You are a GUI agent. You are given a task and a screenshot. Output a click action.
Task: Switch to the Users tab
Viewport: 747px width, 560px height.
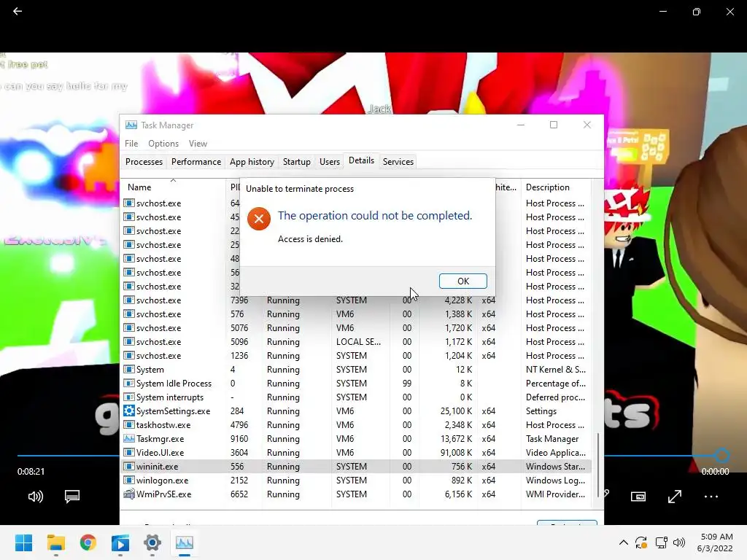329,162
